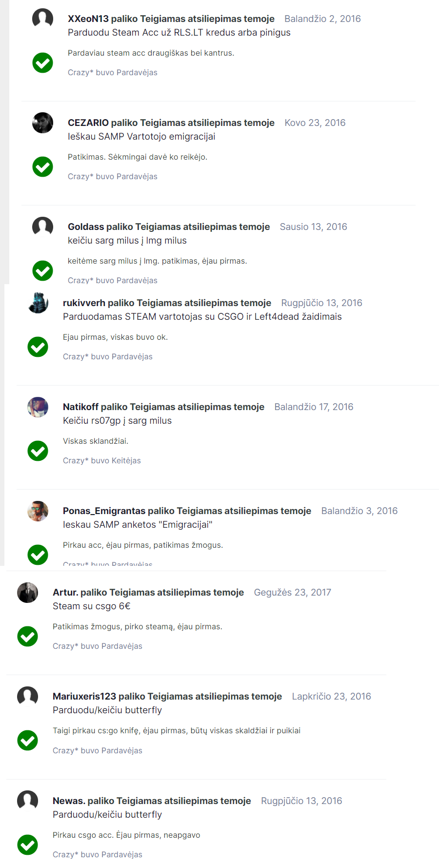Viewport: 439px width, 868px height.
Task: Click green checkmark on Natikoff's feedback
Action: [x=38, y=451]
